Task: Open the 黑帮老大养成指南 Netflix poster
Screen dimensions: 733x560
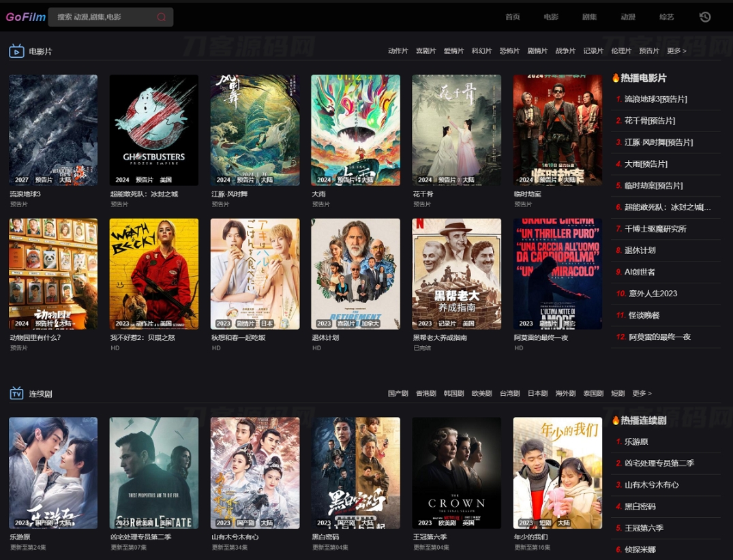Action: click(456, 274)
